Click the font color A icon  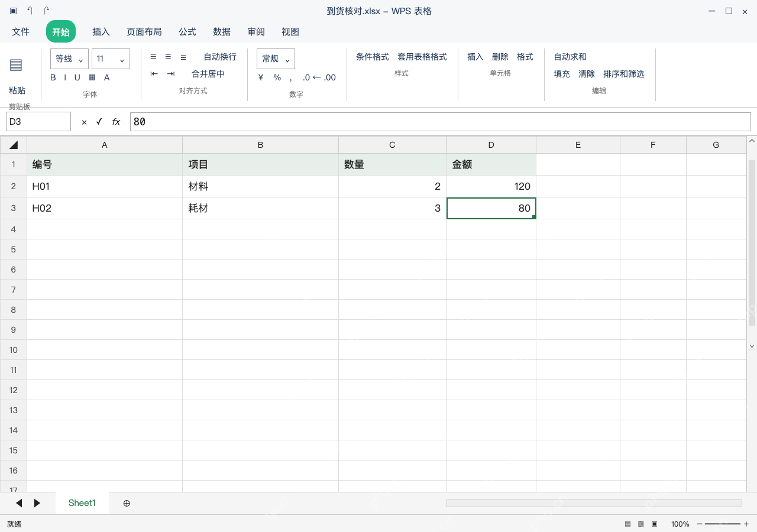107,77
